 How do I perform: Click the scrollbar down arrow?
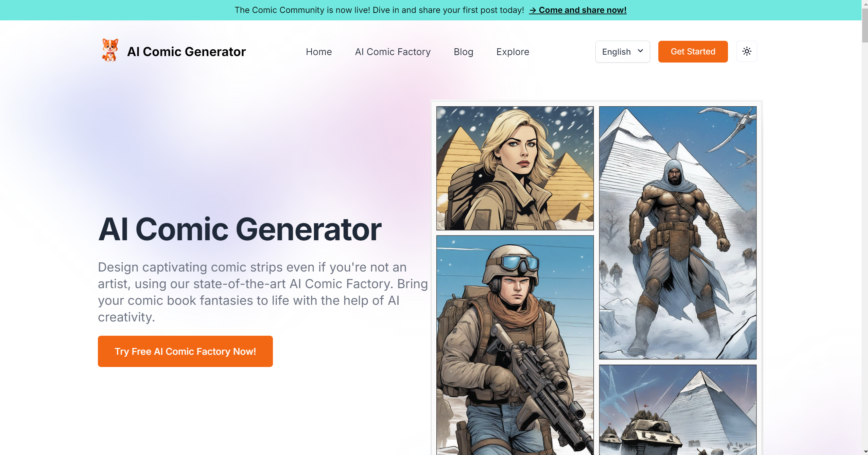(865, 452)
